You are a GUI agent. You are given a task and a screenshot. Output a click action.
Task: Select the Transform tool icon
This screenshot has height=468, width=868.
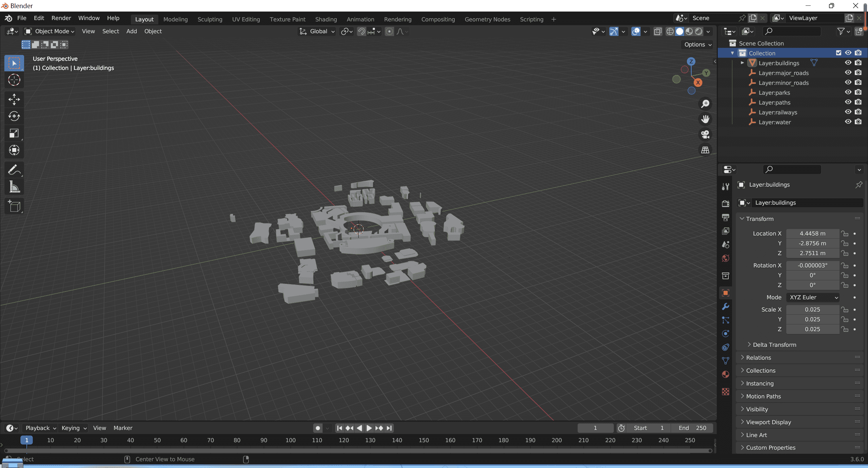pyautogui.click(x=14, y=150)
